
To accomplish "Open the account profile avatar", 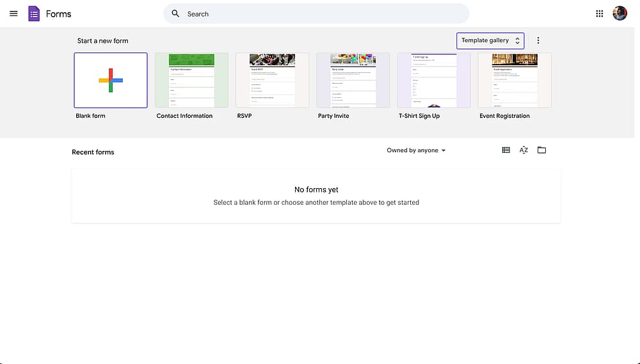I will (620, 13).
